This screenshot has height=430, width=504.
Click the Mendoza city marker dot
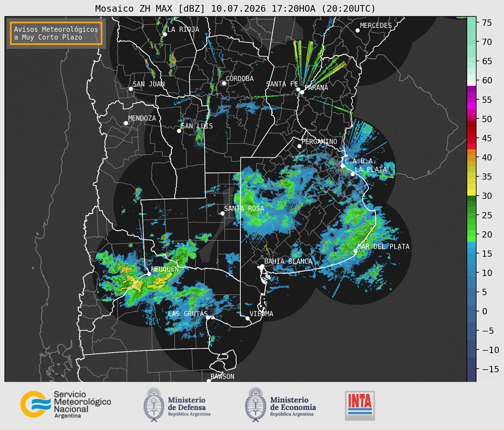(126, 123)
